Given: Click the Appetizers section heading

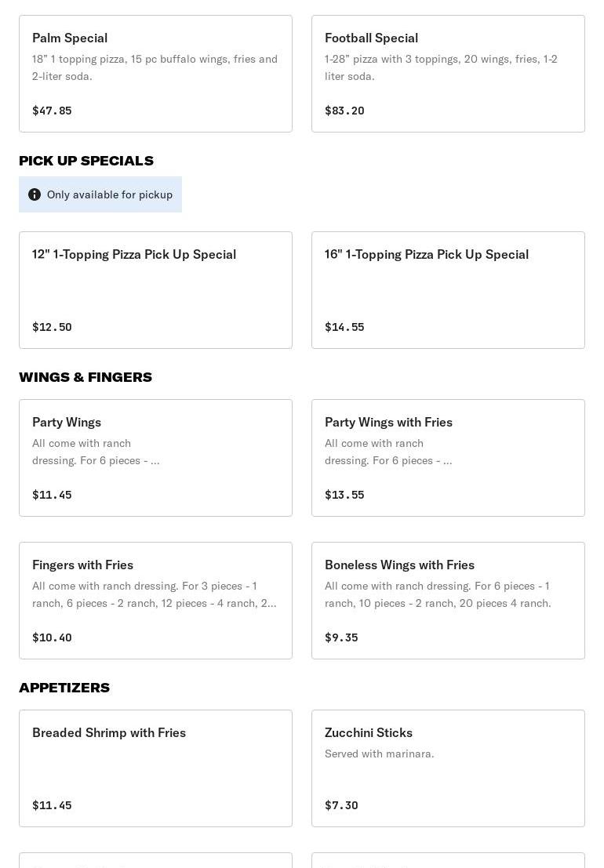Looking at the screenshot, I should click(64, 688).
